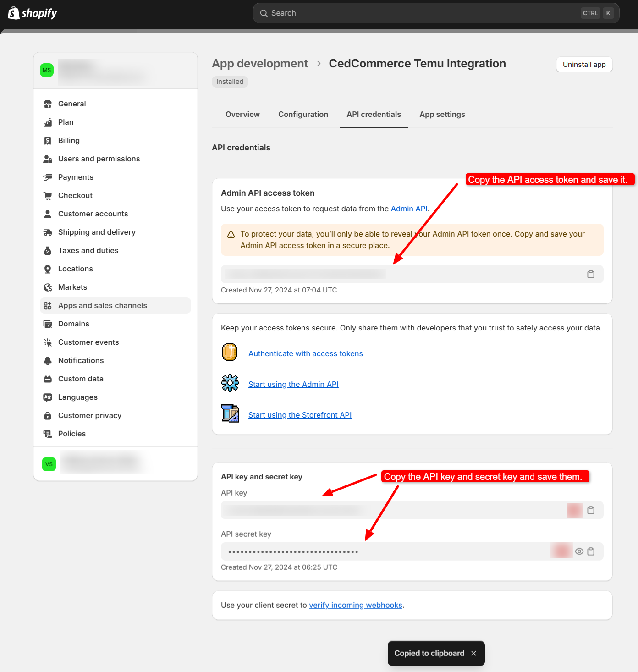
Task: Click Shipping and delivery truck icon
Action: tap(48, 232)
